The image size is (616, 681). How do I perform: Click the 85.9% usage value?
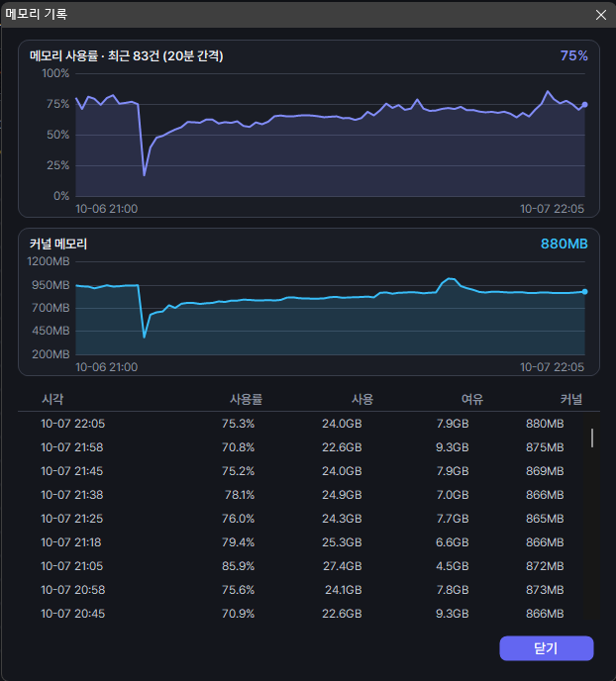(238, 566)
